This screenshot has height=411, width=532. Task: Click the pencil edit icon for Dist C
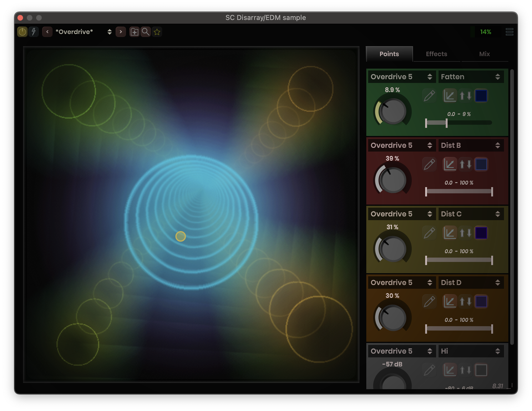pyautogui.click(x=429, y=233)
